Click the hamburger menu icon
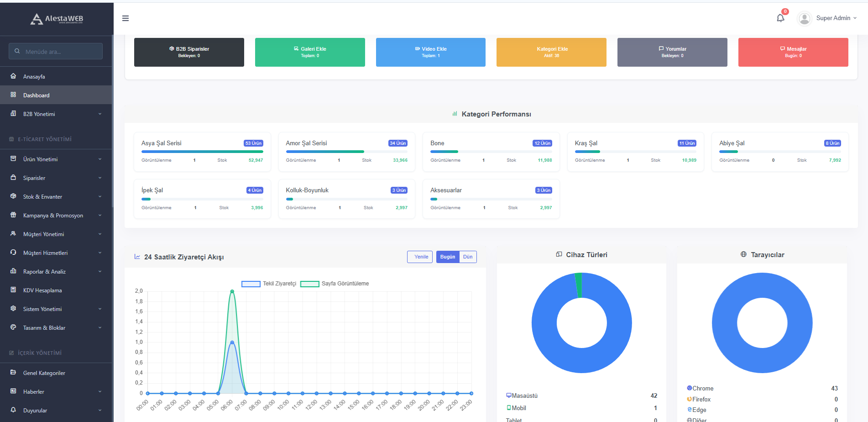Screen dimensions: 868x422 point(125,18)
